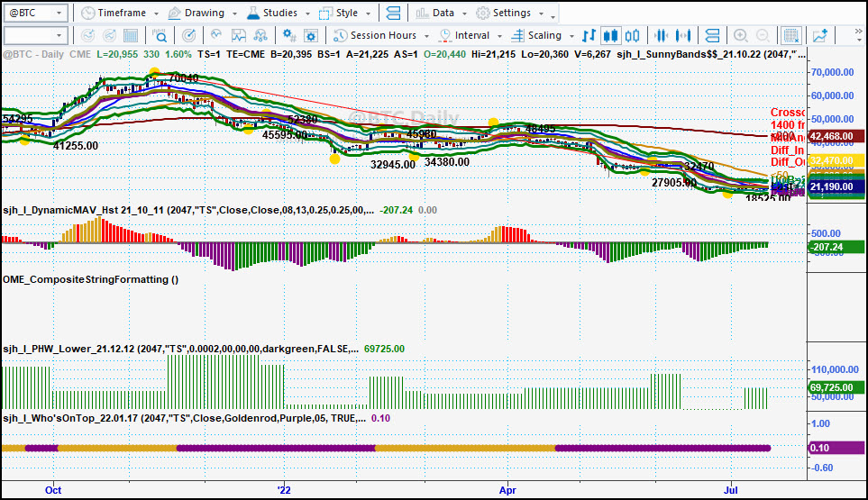Click the circular waveform study icon

[216, 35]
